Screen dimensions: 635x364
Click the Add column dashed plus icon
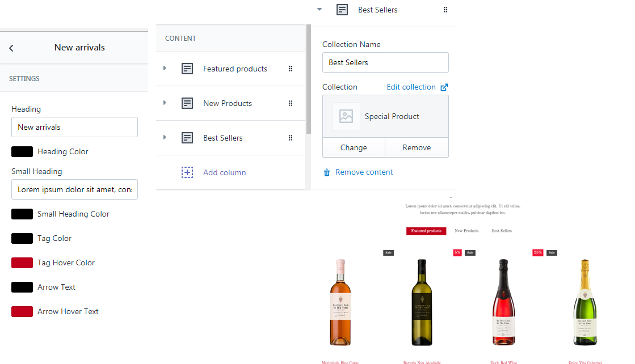point(187,172)
